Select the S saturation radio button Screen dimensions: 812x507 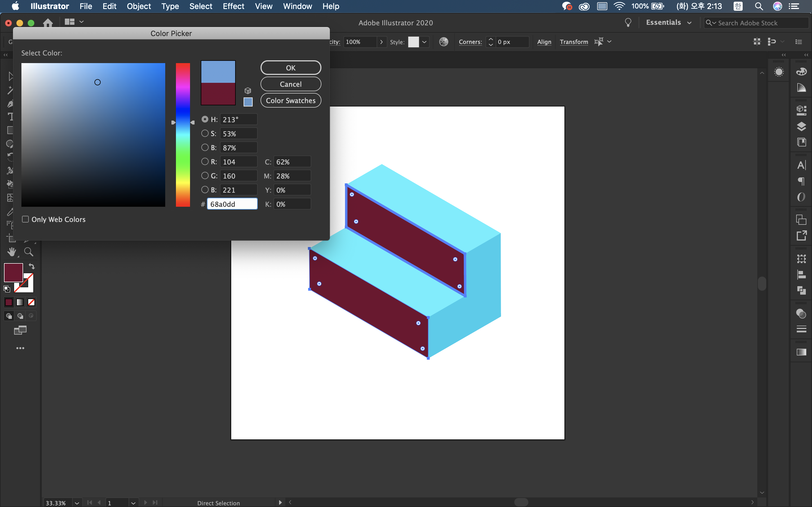(x=205, y=134)
